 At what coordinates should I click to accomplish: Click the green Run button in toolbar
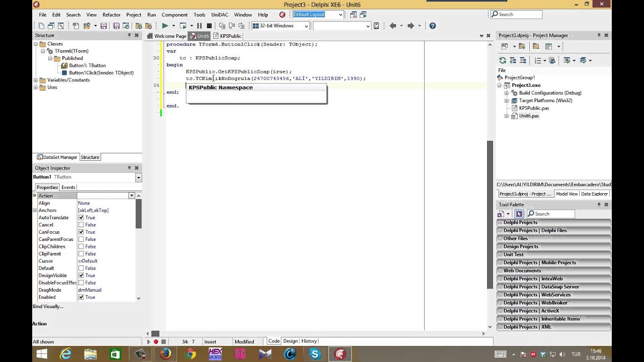165,26
